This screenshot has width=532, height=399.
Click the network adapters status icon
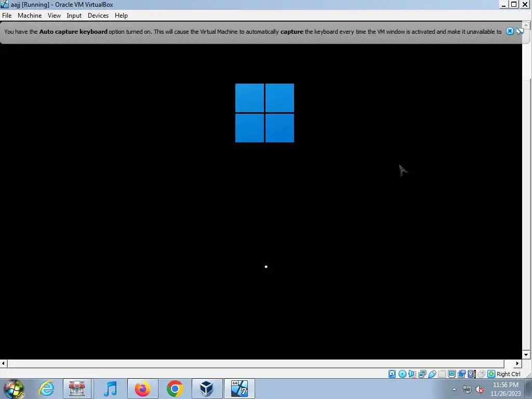(422, 374)
